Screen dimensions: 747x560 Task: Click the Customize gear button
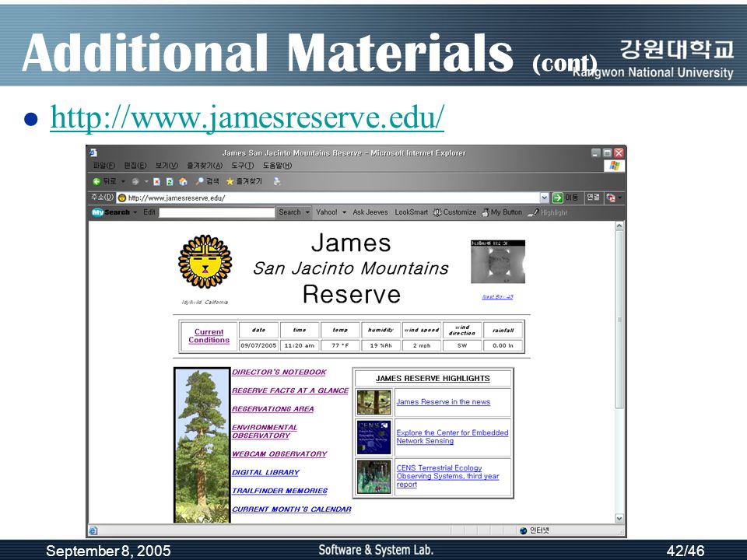coord(454,212)
